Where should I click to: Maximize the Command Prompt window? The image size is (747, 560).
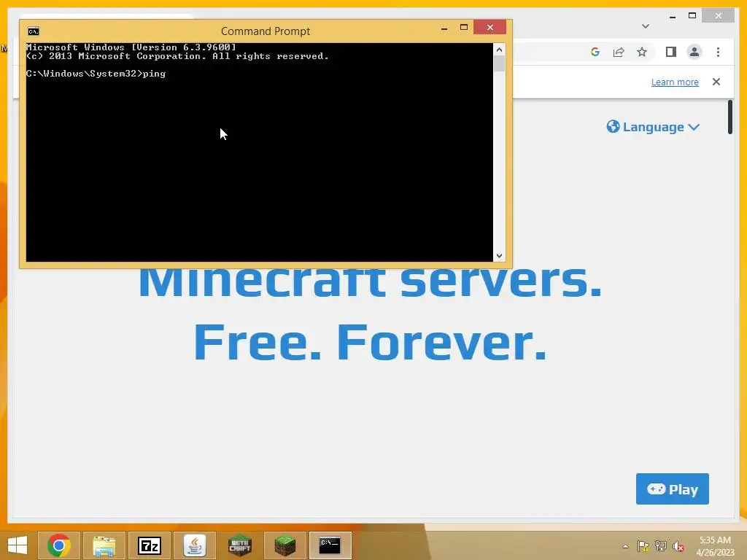pos(463,28)
